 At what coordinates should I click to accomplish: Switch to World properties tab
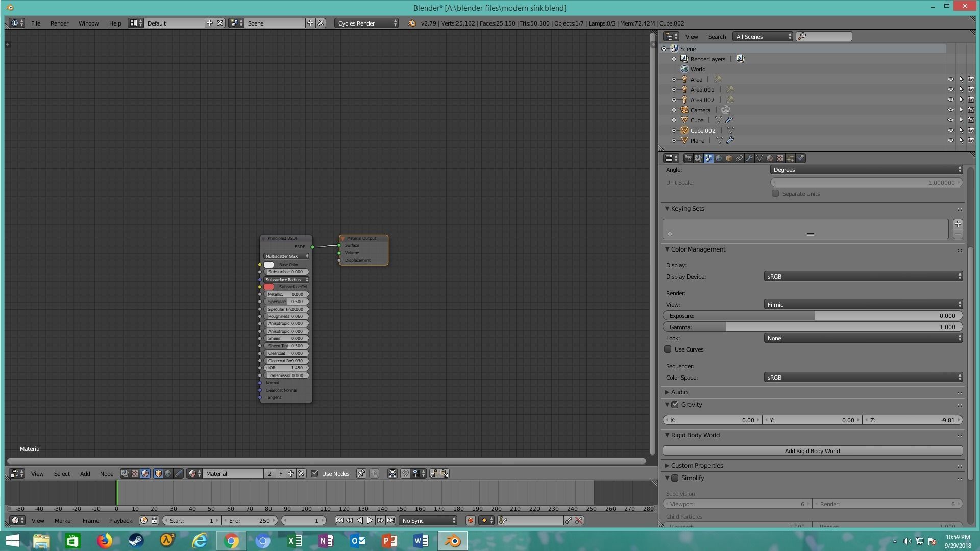(719, 158)
